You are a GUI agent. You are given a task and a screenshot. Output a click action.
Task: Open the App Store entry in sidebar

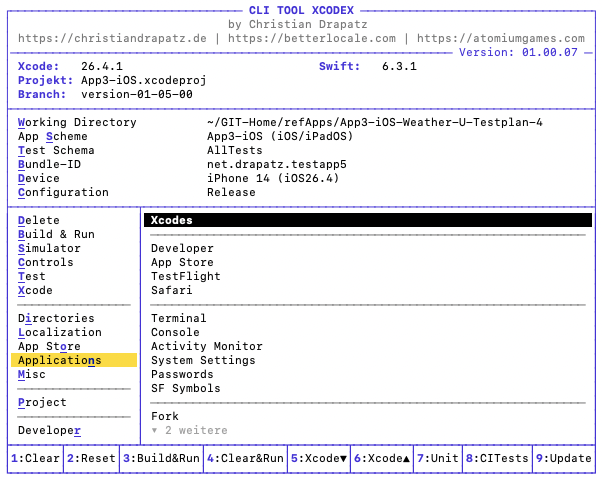point(49,346)
